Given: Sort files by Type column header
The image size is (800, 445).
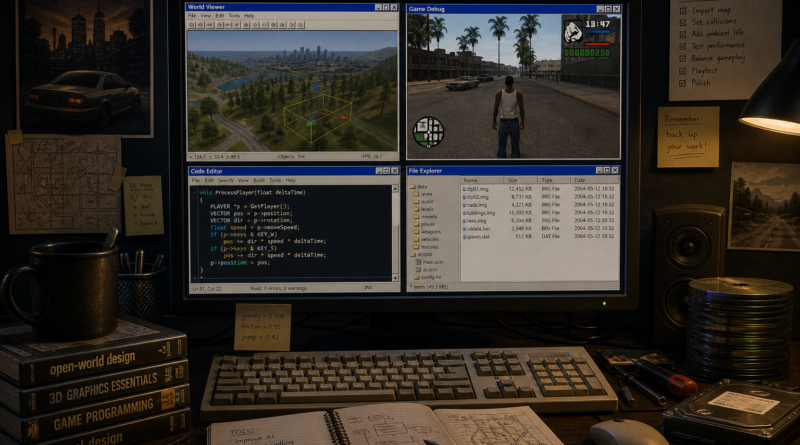Looking at the screenshot, I should pyautogui.click(x=554, y=180).
